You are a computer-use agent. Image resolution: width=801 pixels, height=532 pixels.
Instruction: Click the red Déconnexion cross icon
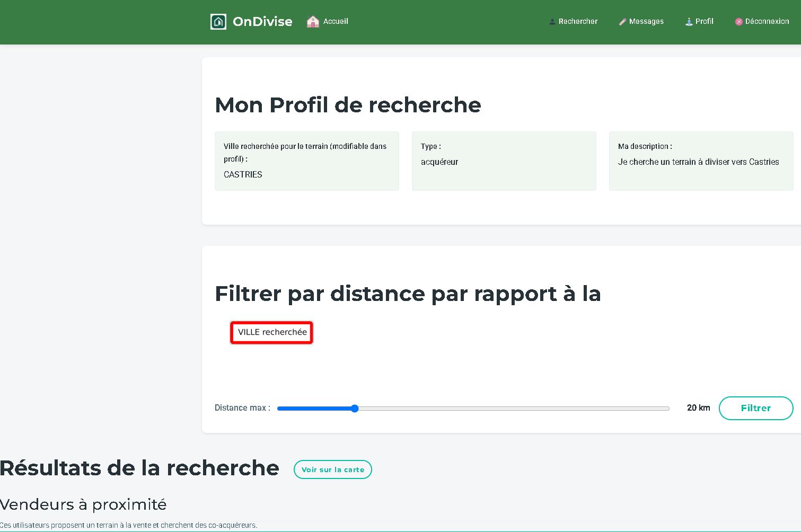(738, 22)
